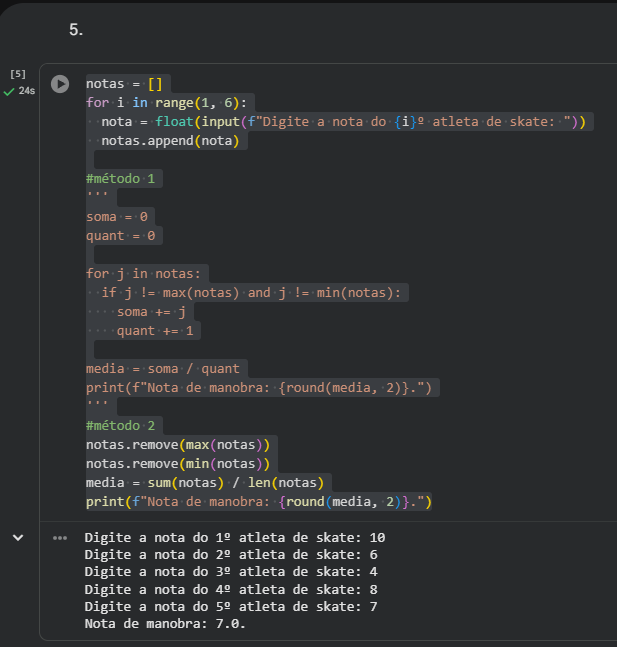Screen dimensions: 617x647
Task: Run the code cell with the play button
Action: [x=60, y=84]
